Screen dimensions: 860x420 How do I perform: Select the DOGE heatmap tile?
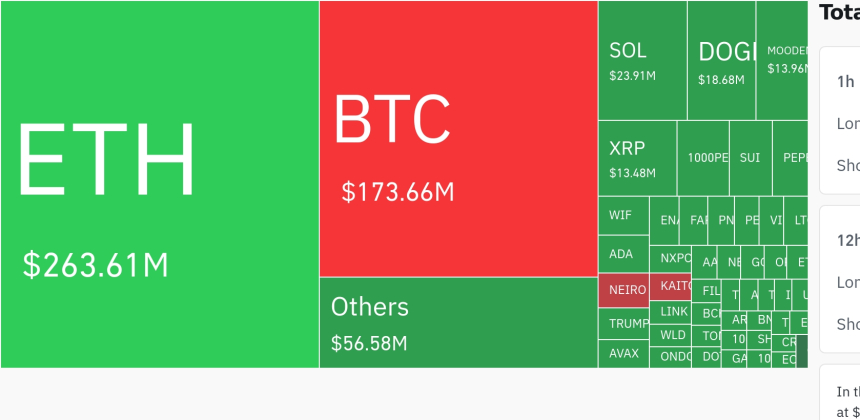pyautogui.click(x=720, y=60)
